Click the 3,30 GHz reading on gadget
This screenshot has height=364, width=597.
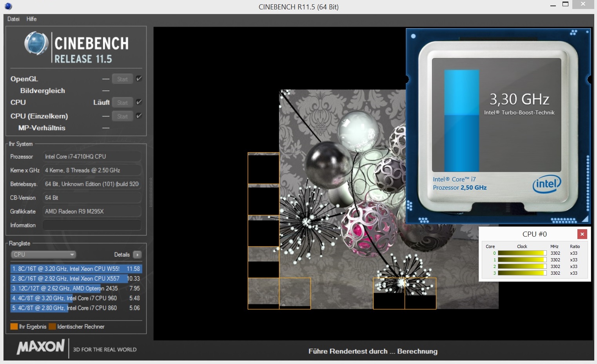[x=519, y=99]
